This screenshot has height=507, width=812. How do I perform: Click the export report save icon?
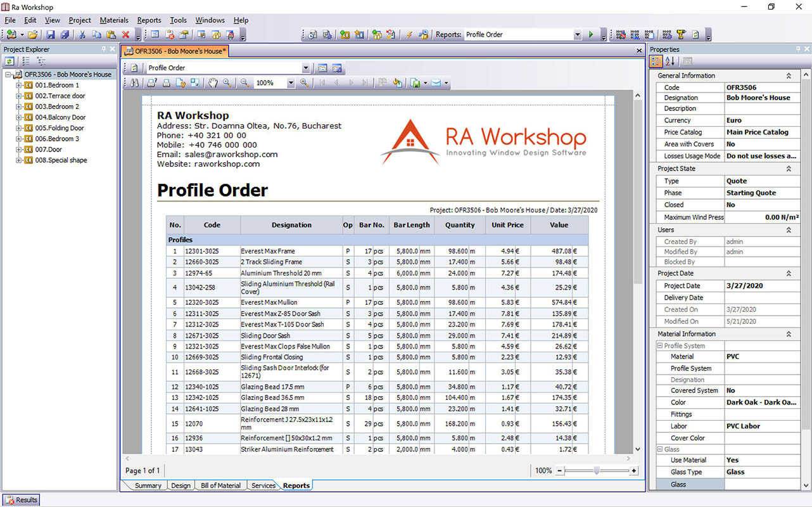point(415,82)
